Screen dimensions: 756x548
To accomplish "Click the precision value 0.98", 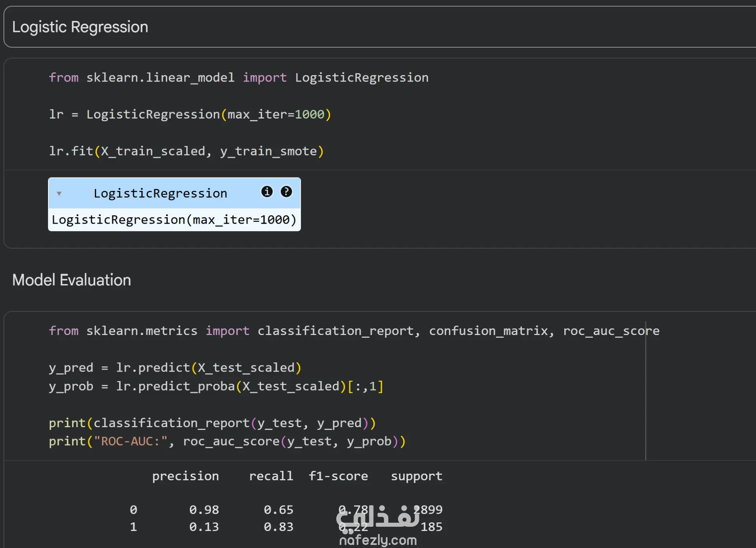I will coord(204,510).
